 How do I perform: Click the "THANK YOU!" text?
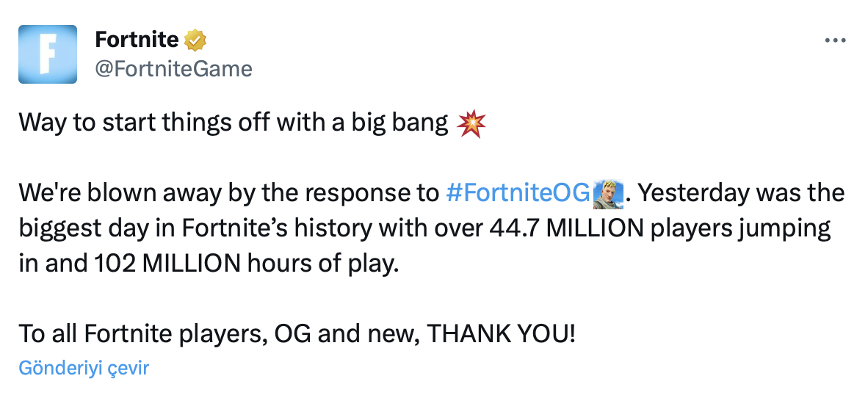(x=502, y=334)
